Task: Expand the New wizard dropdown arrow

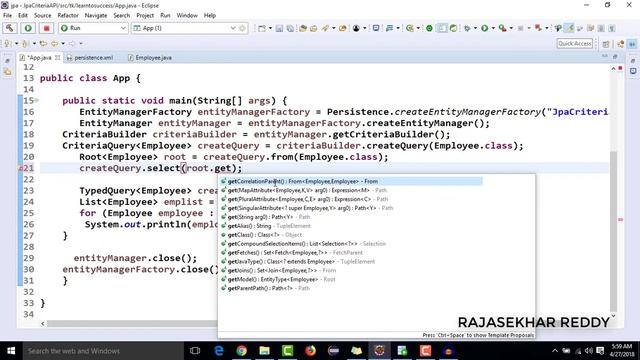Action: pos(270,28)
